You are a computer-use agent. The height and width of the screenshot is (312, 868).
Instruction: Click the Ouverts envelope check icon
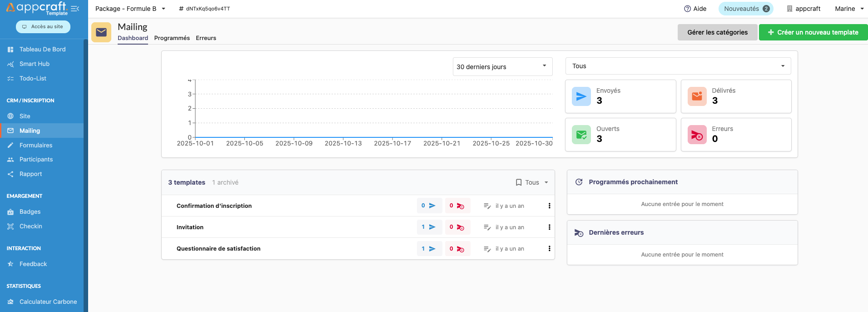point(581,135)
